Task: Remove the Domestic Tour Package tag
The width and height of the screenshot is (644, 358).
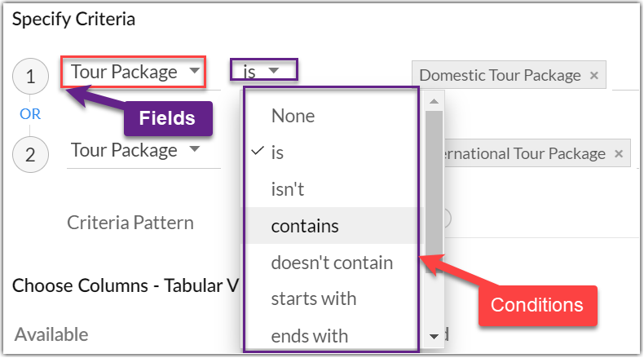Action: tap(593, 76)
